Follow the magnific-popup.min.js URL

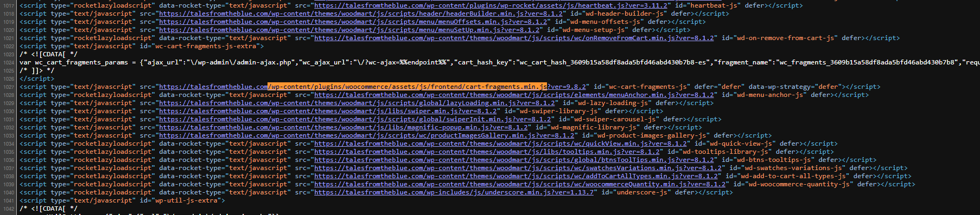343,127
